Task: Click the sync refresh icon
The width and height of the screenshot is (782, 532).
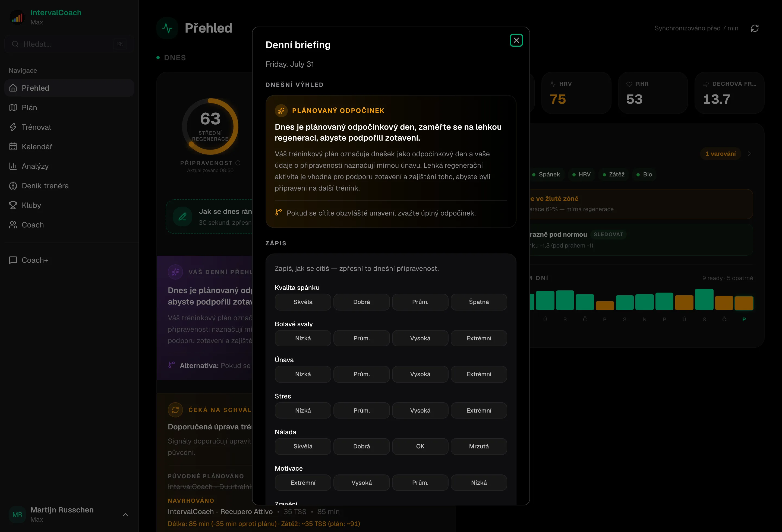Action: (x=755, y=28)
